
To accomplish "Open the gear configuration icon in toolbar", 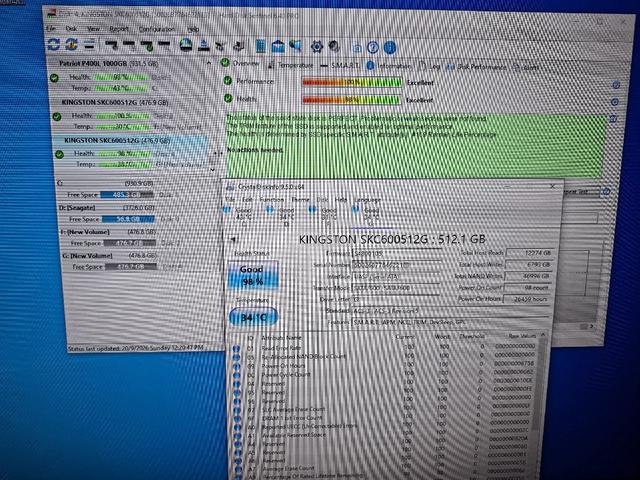I will point(317,47).
